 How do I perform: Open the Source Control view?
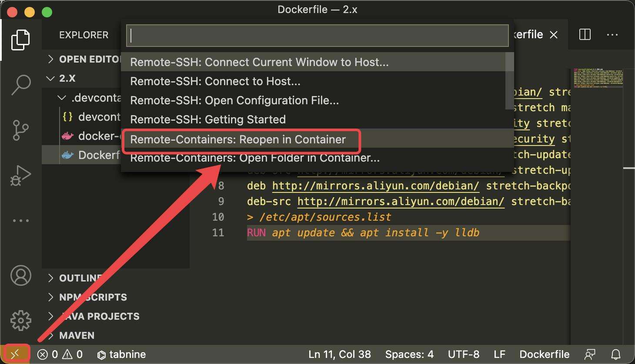[20, 130]
